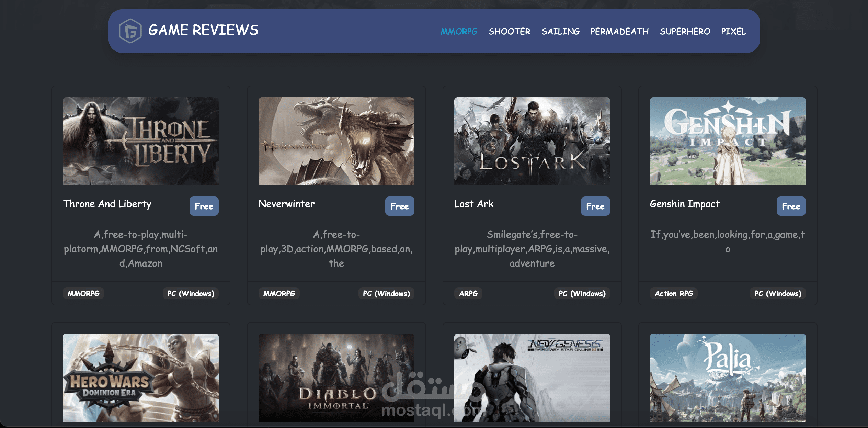This screenshot has width=868, height=428.
Task: Click the Free badge on Neverwinter
Action: coord(399,206)
